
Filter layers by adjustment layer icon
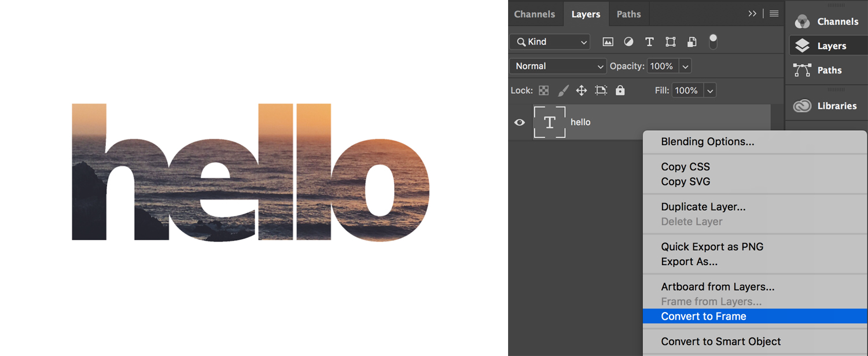tap(628, 42)
